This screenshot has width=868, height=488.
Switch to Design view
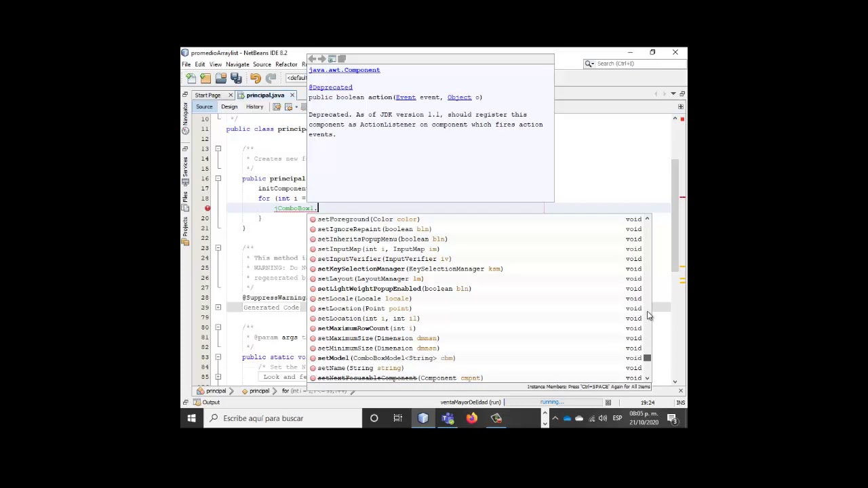(x=229, y=106)
